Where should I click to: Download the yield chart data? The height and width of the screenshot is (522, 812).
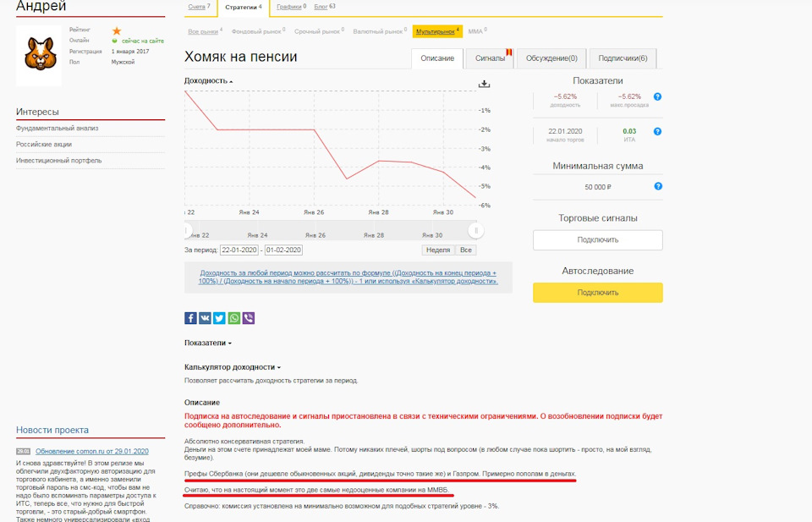[x=484, y=84]
